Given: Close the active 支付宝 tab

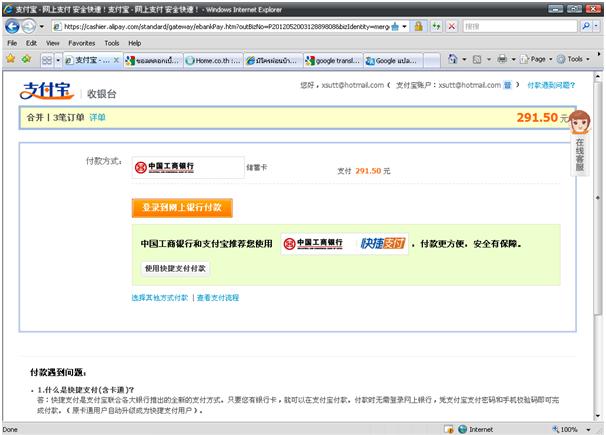Looking at the screenshot, I should coord(116,60).
